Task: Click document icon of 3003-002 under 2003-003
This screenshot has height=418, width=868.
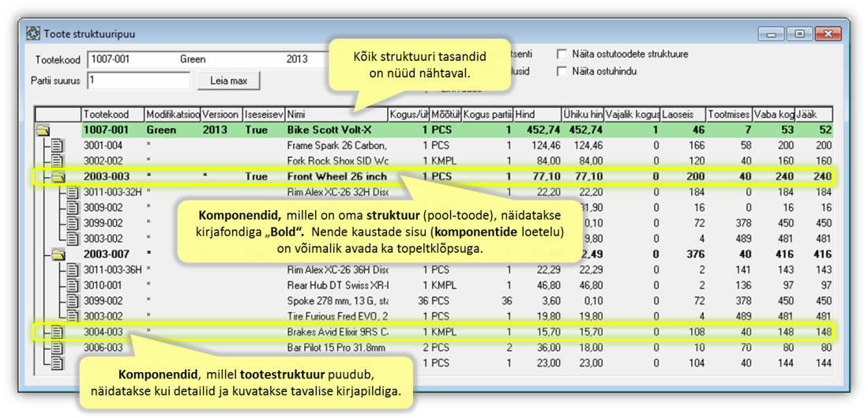Action: tap(73, 239)
